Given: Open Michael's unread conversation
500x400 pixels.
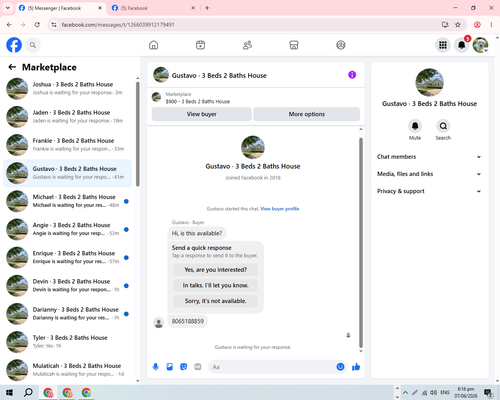Looking at the screenshot, I should pos(67,201).
